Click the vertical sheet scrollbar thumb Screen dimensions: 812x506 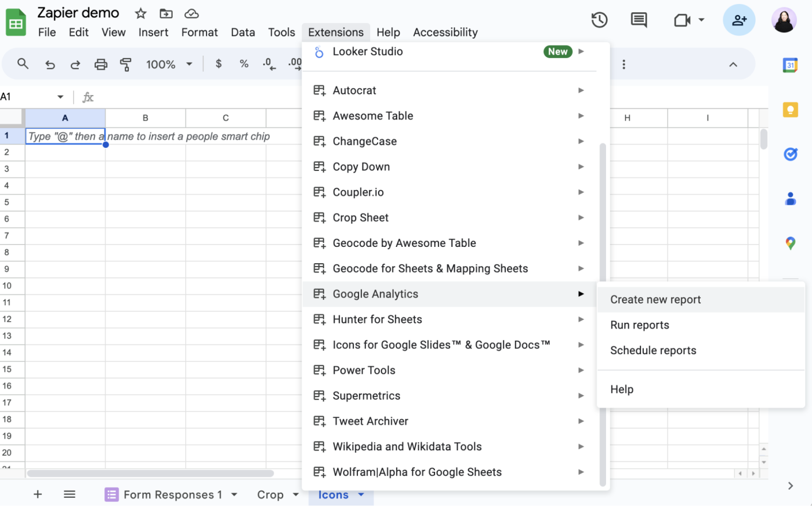(764, 139)
